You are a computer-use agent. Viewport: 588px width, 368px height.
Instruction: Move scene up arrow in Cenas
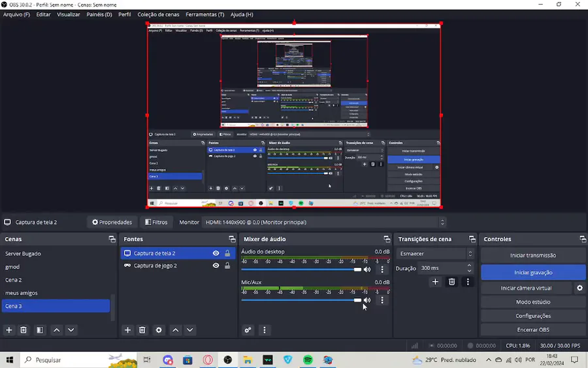pyautogui.click(x=57, y=330)
